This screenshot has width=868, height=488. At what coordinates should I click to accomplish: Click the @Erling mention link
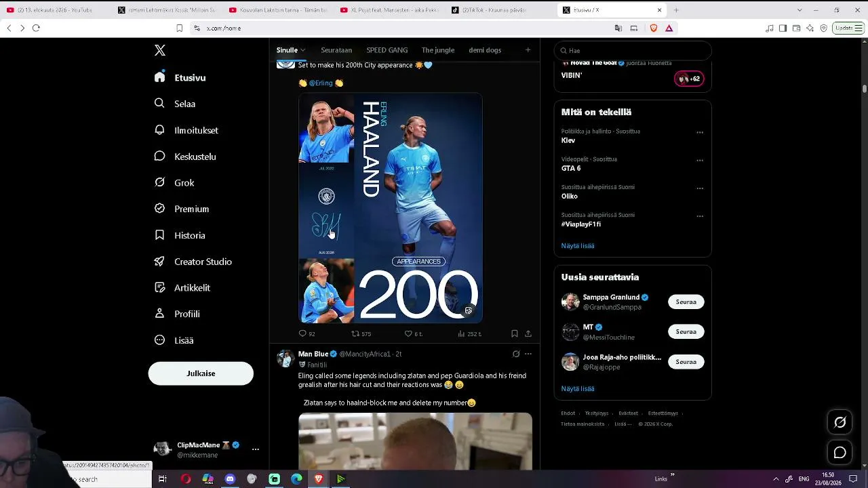[321, 83]
